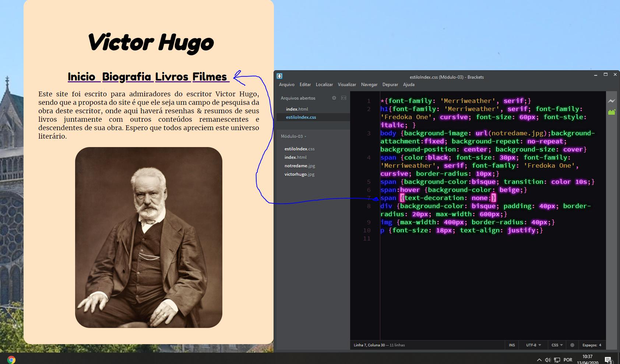Show hidden system tray icons

(539, 360)
